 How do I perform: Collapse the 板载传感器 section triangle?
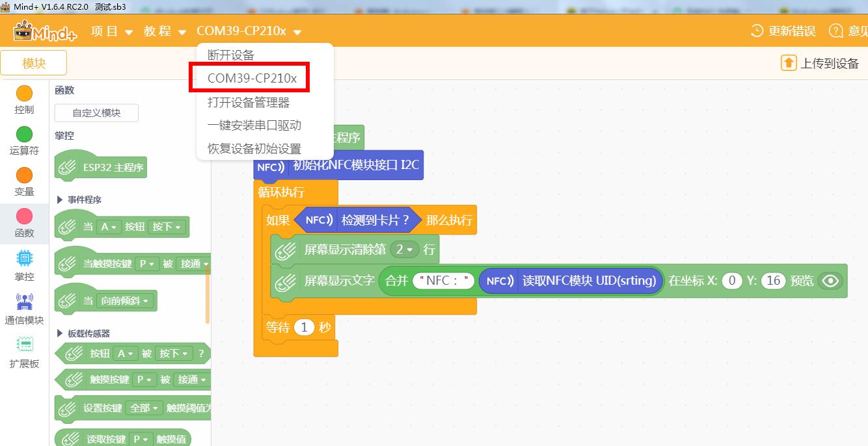(x=61, y=334)
